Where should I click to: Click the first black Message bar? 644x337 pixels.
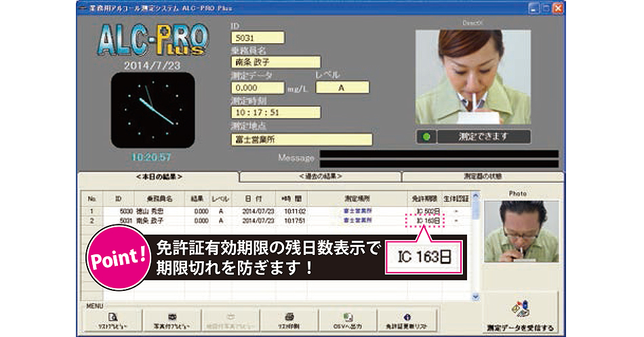pos(439,154)
